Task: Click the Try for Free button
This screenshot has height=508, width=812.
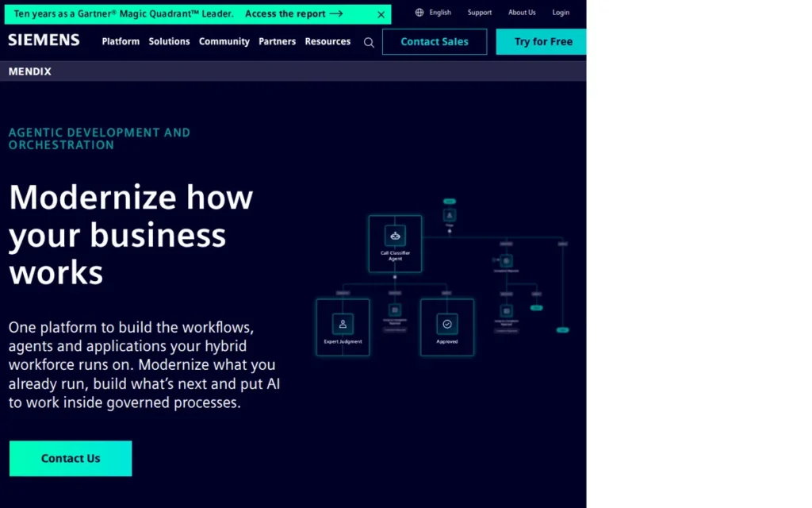Action: 541,41
